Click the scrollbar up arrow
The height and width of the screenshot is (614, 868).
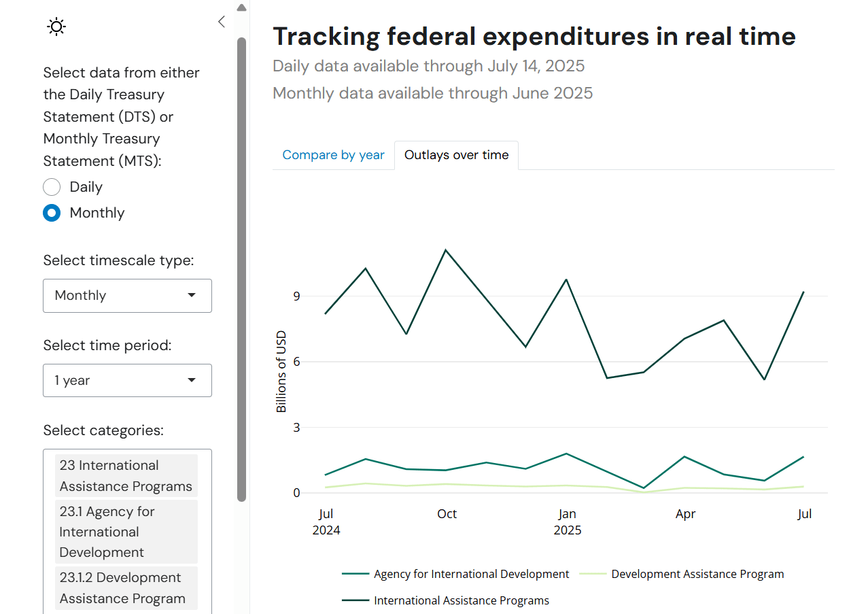tap(241, 7)
